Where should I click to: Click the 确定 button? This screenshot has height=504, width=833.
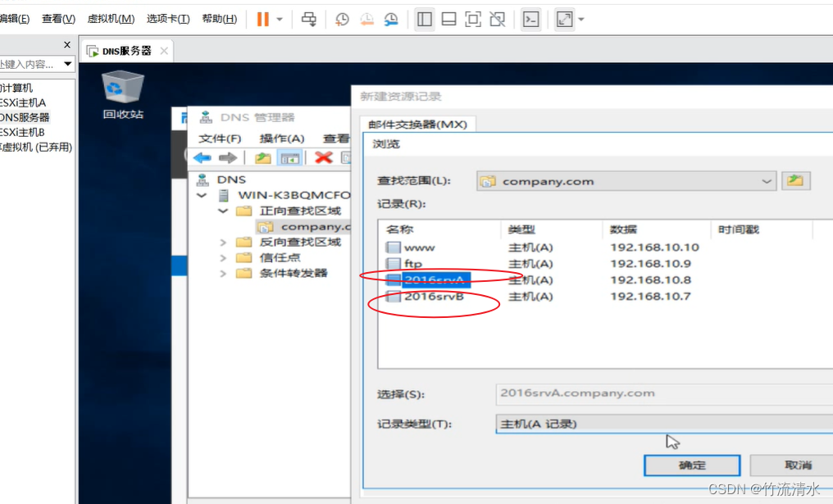pyautogui.click(x=692, y=465)
